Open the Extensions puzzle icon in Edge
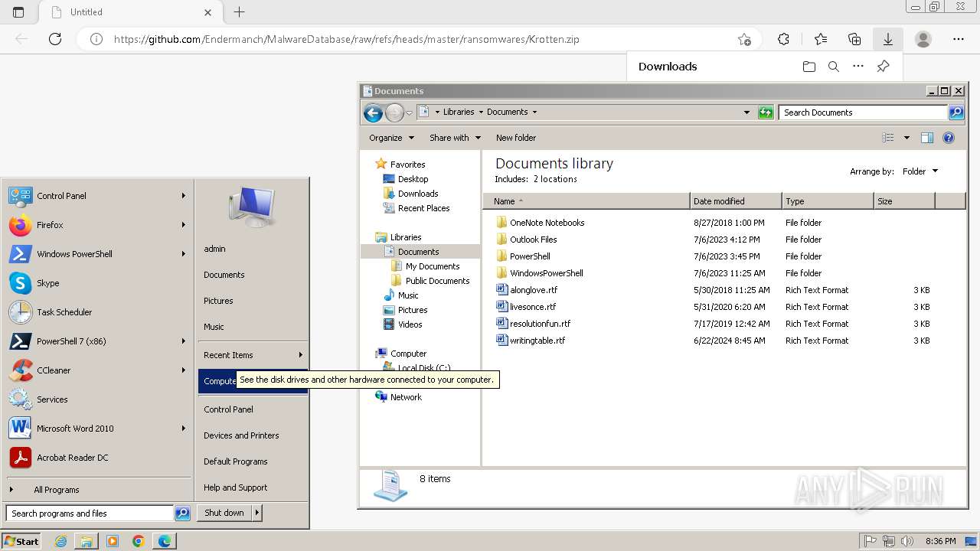Screen dimensions: 980x551 tap(783, 39)
